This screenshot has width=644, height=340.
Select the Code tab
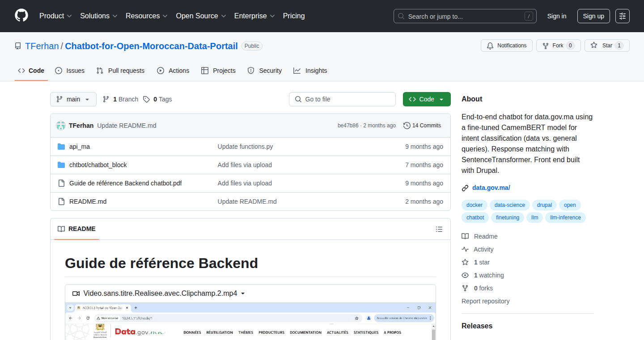(31, 71)
